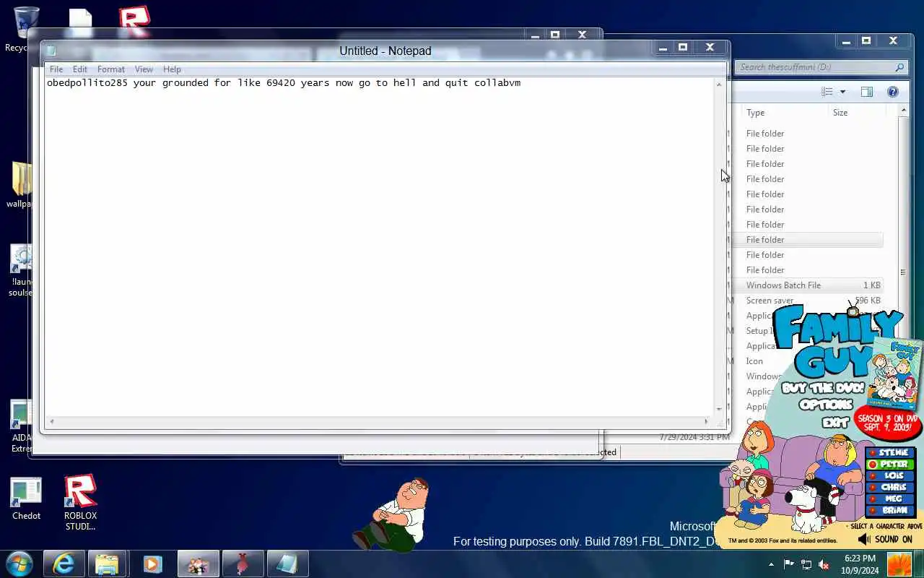
Task: Launch Windows Media Player from taskbar
Action: click(x=152, y=564)
